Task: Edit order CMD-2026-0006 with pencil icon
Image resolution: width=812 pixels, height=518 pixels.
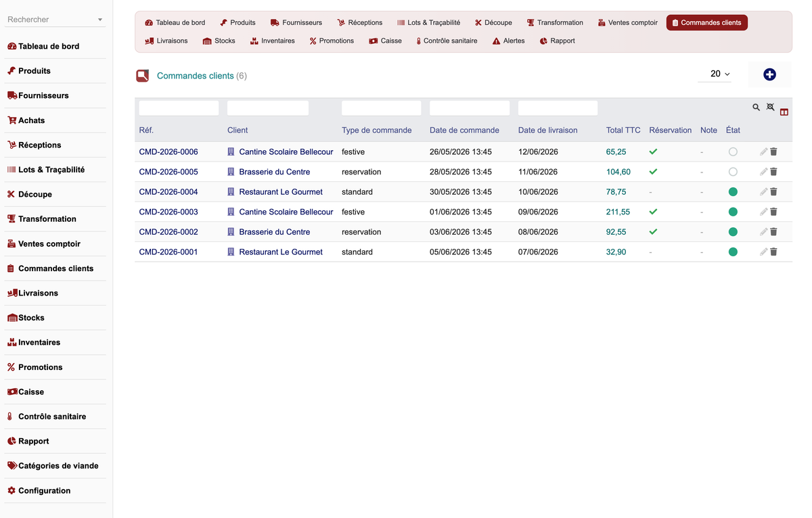Action: tap(763, 152)
